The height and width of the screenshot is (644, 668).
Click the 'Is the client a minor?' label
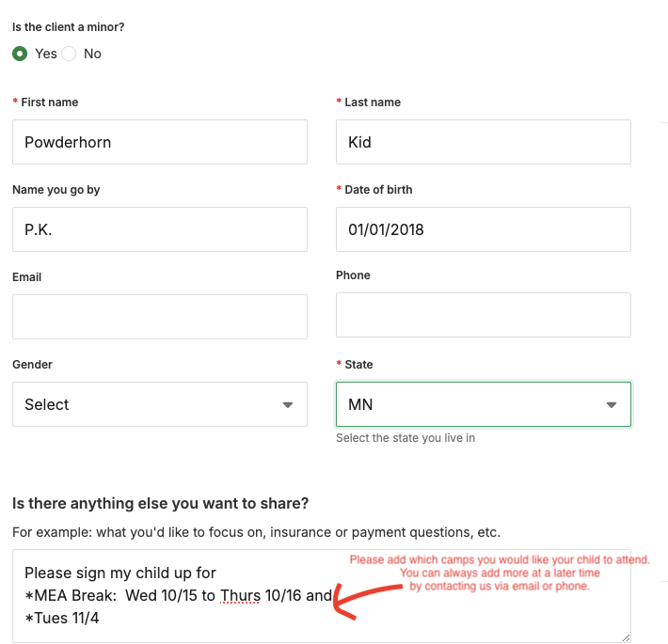69,27
